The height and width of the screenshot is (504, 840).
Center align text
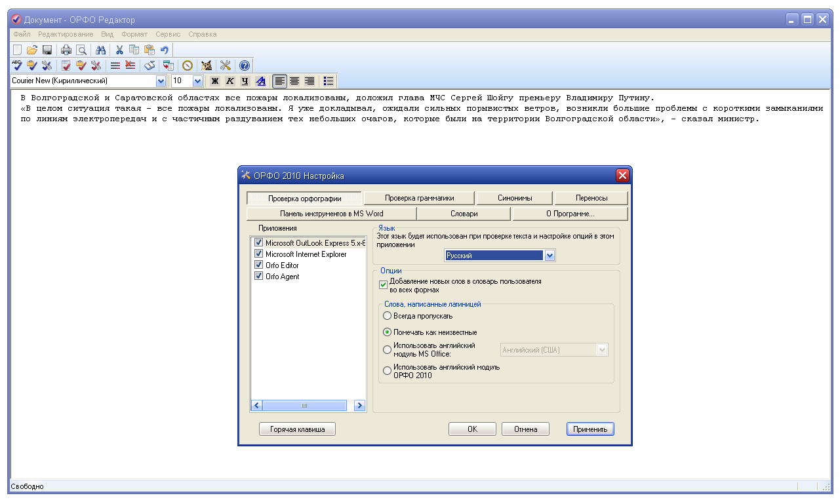pyautogui.click(x=294, y=81)
